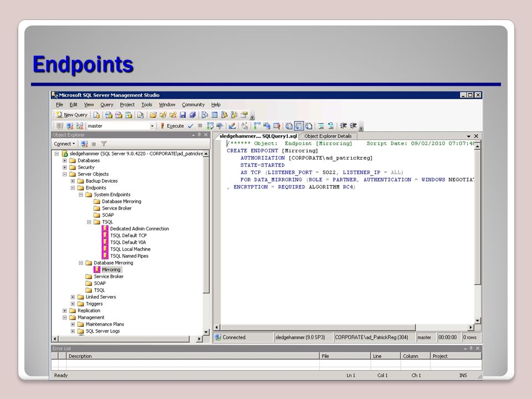Click the Increase Indent icon

pyautogui.click(x=353, y=126)
